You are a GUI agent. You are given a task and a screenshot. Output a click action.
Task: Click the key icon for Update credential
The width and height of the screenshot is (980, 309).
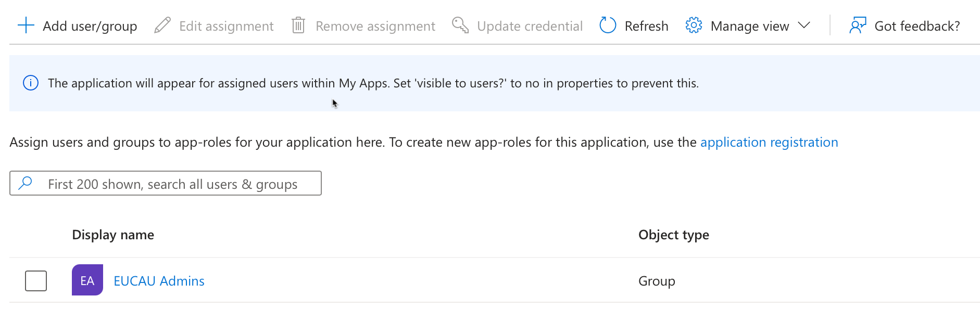(460, 25)
